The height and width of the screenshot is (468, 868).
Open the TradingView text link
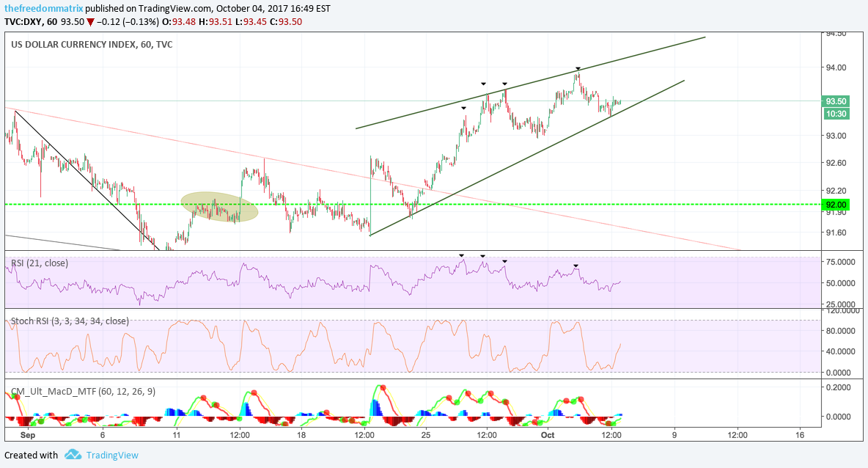[x=112, y=456]
